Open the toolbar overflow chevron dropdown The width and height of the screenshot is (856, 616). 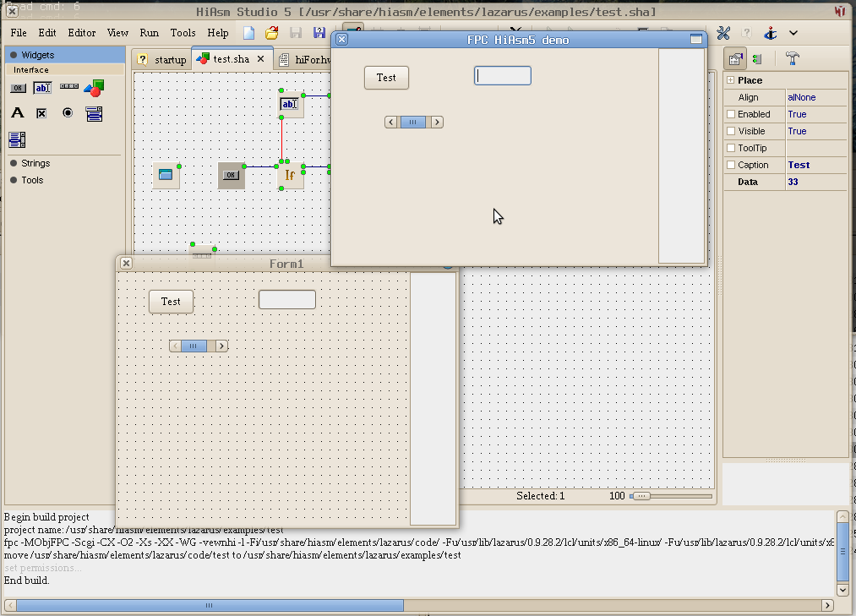pyautogui.click(x=793, y=33)
